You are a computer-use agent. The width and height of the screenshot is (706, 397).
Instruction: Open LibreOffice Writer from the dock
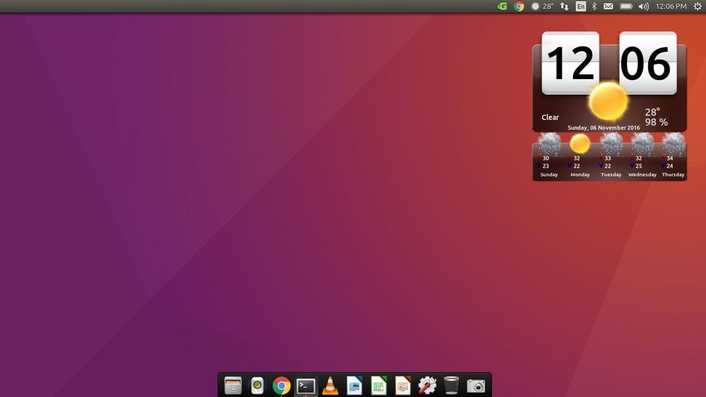[354, 386]
